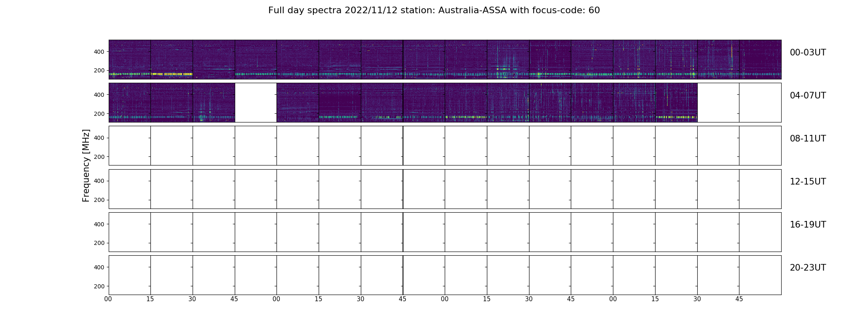The image size is (868, 331).
Task: Select the "04-07UT" row label
Action: [x=808, y=96]
